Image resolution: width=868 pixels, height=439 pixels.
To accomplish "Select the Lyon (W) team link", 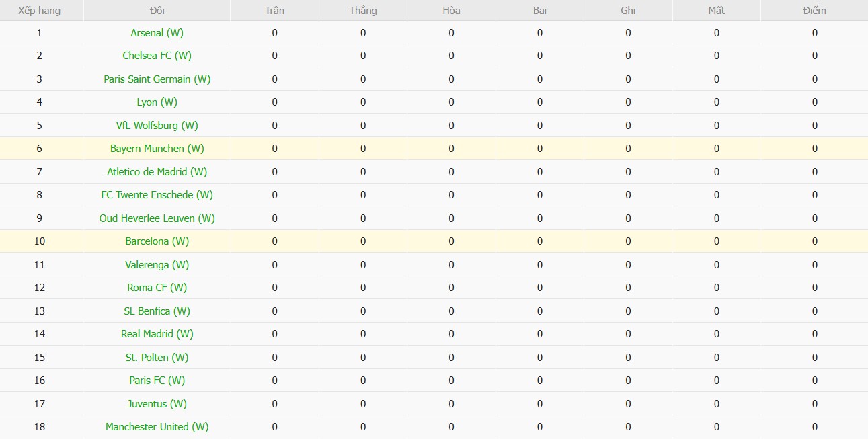I will pos(157,102).
